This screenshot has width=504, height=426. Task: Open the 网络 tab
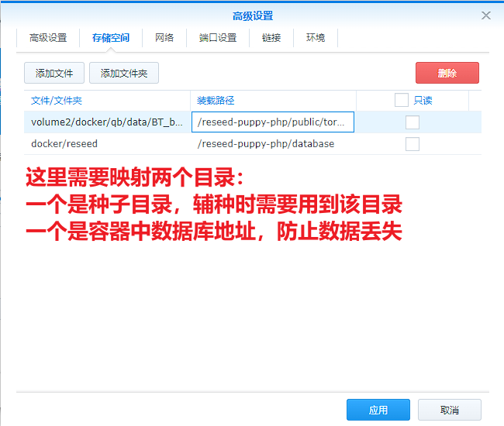click(164, 38)
